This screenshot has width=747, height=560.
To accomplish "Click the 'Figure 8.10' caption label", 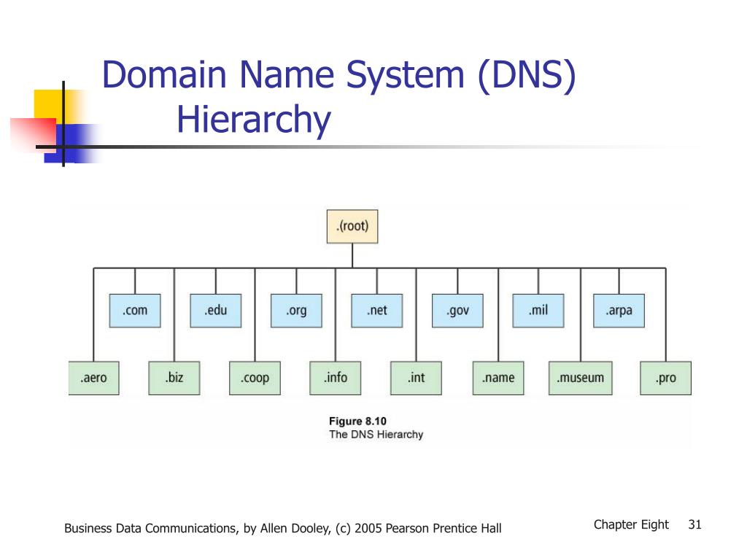I will click(x=357, y=421).
